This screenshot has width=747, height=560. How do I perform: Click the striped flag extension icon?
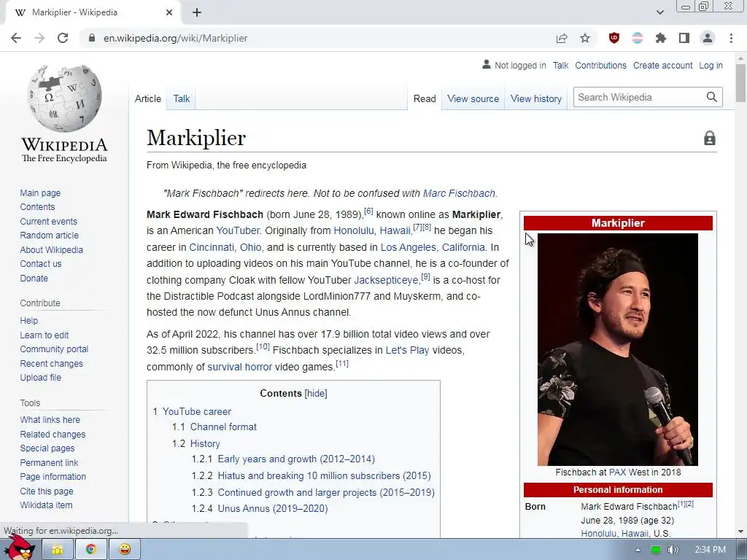(638, 38)
